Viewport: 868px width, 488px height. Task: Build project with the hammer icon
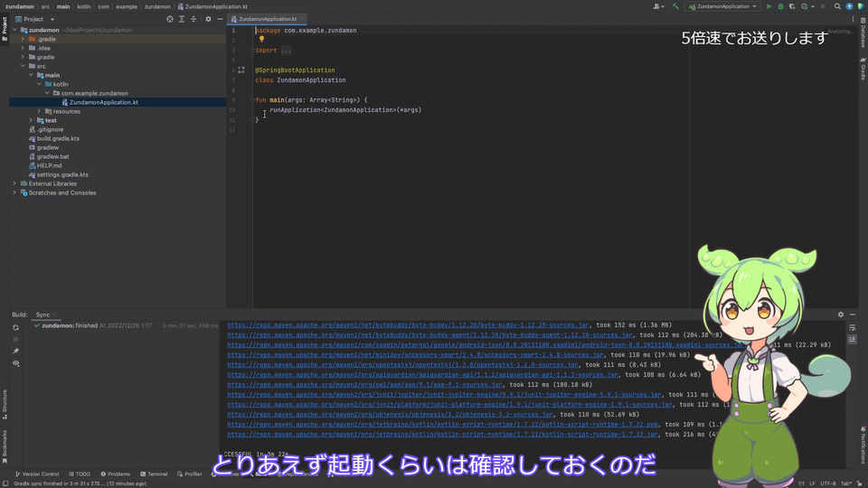click(x=675, y=6)
